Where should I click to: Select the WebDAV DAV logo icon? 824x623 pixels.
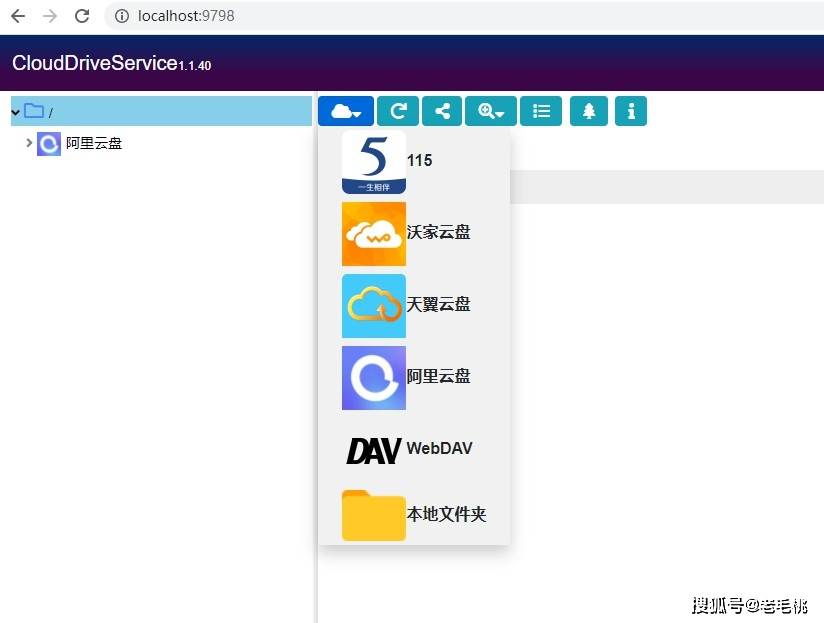[x=374, y=451]
